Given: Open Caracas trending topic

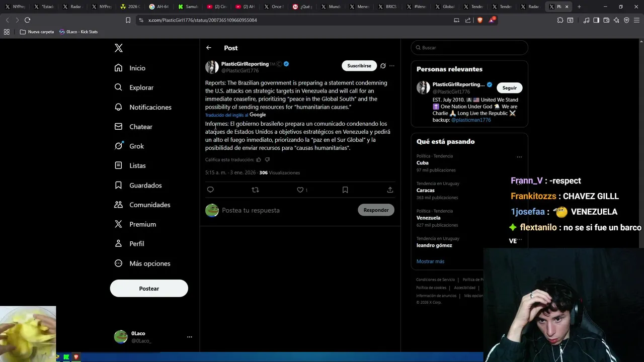Looking at the screenshot, I should 426,191.
